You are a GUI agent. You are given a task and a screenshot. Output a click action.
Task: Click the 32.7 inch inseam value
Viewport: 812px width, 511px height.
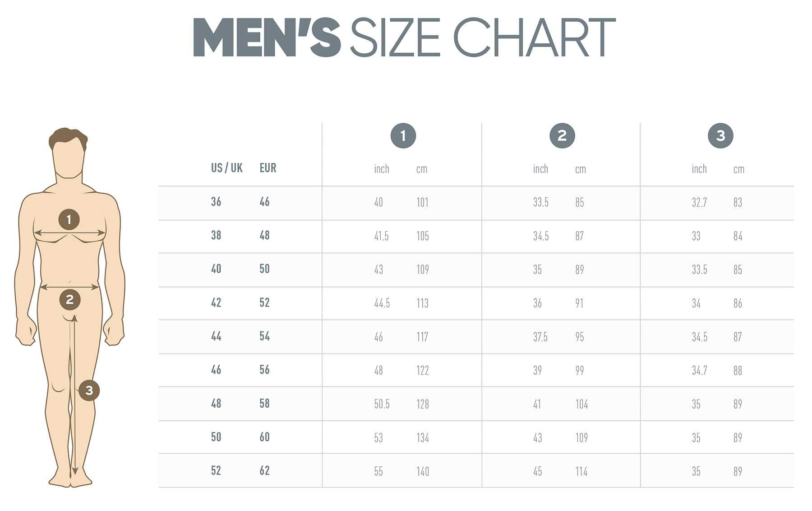pyautogui.click(x=699, y=202)
